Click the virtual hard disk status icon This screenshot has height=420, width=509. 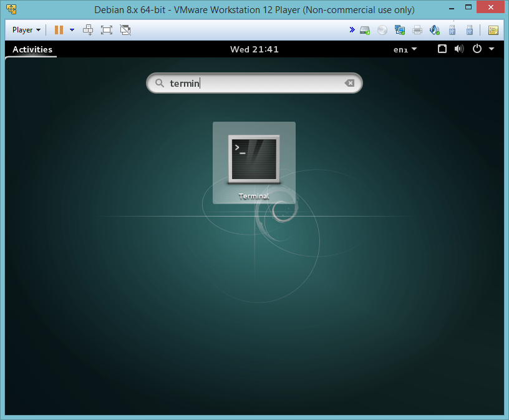(x=365, y=29)
